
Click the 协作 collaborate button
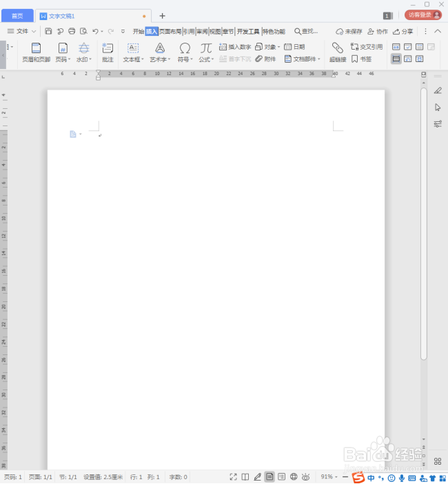tap(378, 32)
